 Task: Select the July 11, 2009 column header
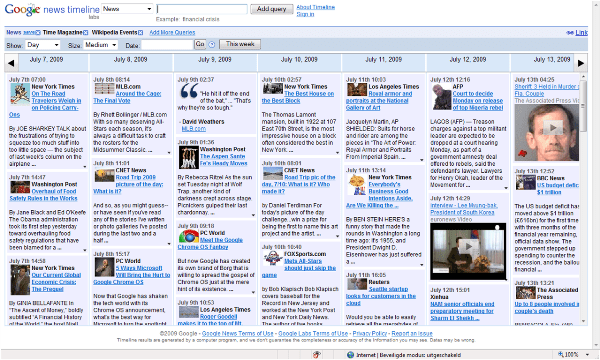coord(383,63)
